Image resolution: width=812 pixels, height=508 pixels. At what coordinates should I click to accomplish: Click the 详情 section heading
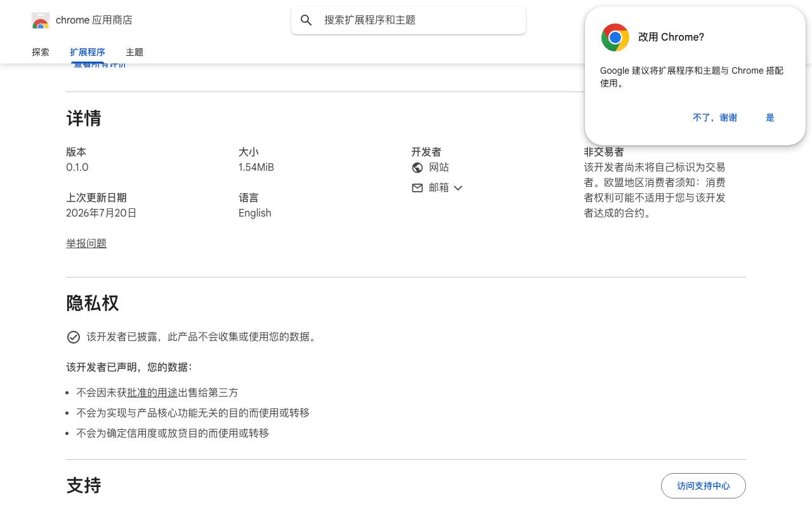(x=84, y=119)
